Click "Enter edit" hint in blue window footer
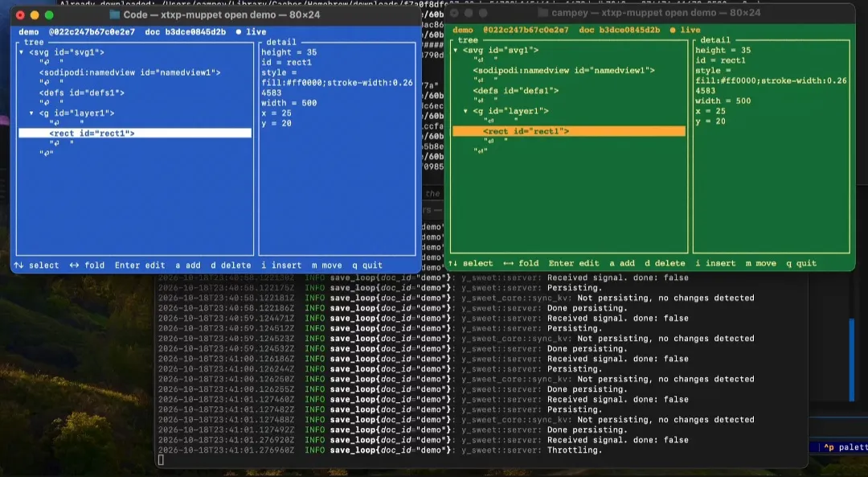Image resolution: width=868 pixels, height=477 pixels. 140,265
